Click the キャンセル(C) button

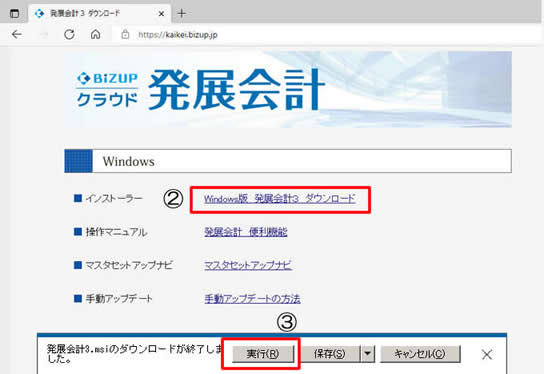click(x=420, y=354)
